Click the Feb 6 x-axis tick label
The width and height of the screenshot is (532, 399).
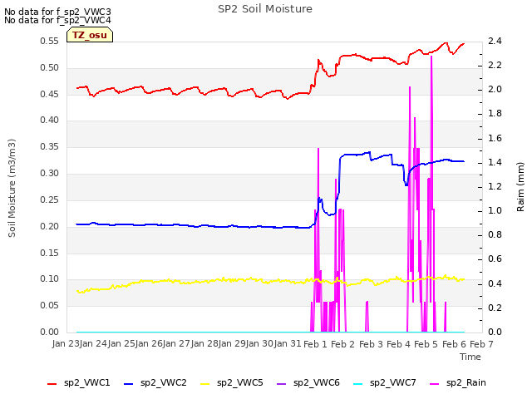point(455,344)
